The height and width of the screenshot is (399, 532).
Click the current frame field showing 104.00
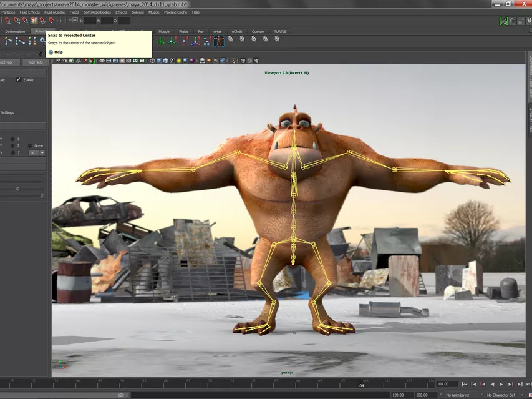(x=447, y=384)
